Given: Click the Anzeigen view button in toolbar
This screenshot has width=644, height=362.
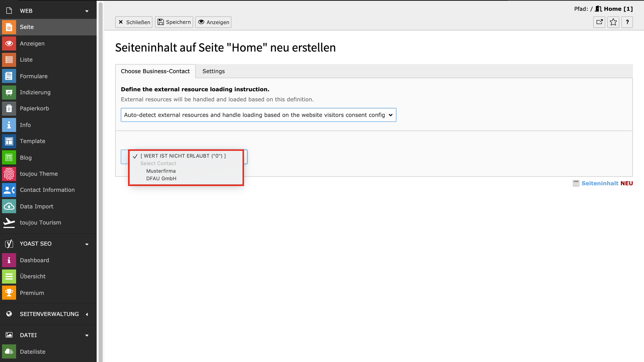Looking at the screenshot, I should 213,22.
